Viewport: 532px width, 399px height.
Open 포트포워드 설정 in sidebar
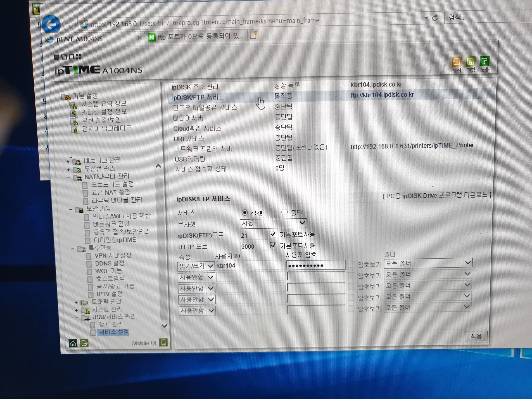click(112, 184)
